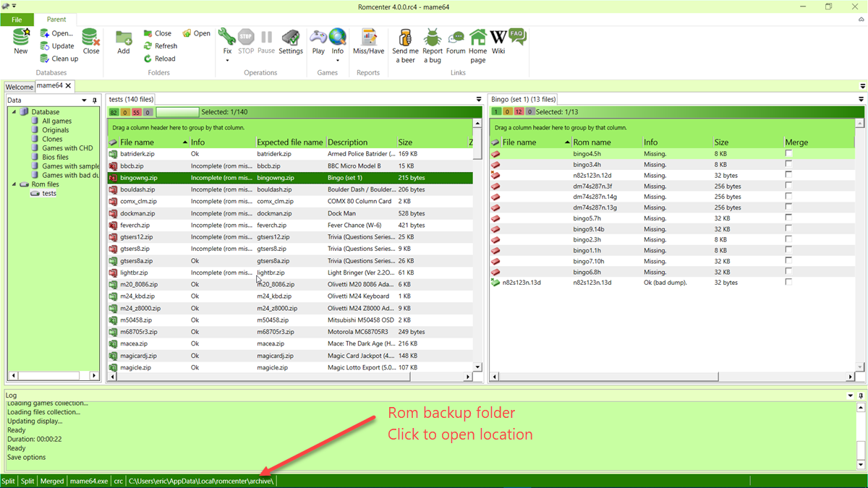Open the Bingo panel options dropdown
This screenshot has height=488, width=868.
(861, 99)
